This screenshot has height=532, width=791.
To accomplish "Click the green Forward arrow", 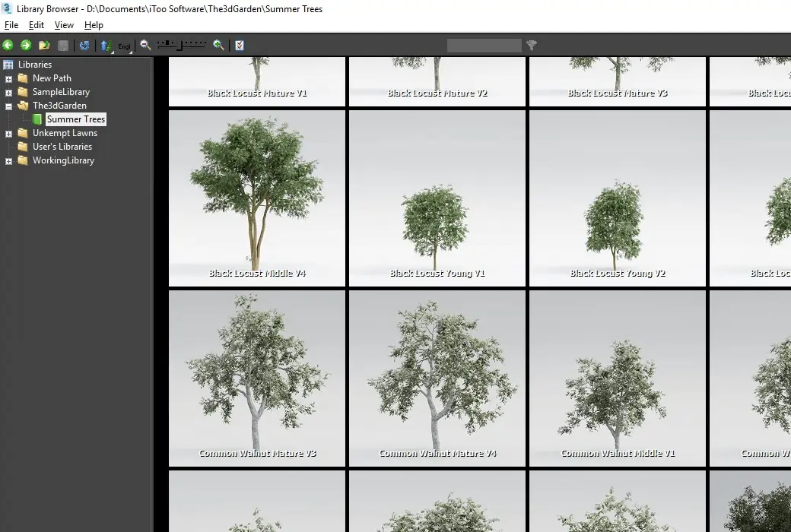I will [x=26, y=46].
